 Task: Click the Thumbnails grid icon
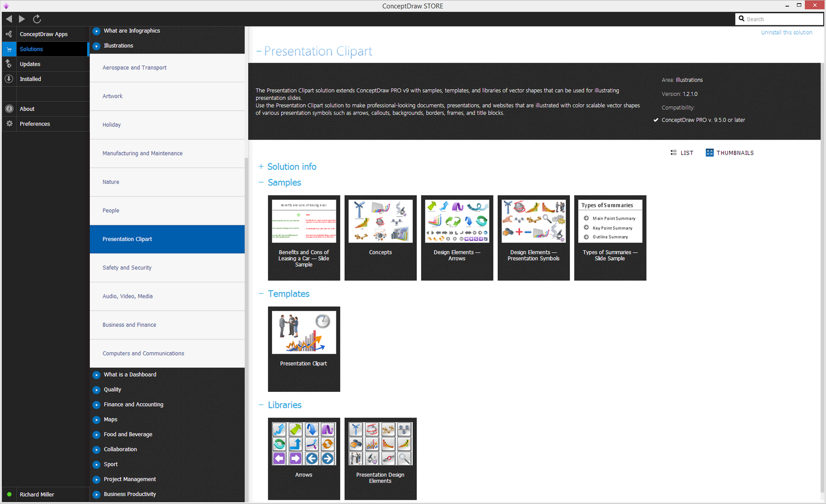[x=710, y=152]
